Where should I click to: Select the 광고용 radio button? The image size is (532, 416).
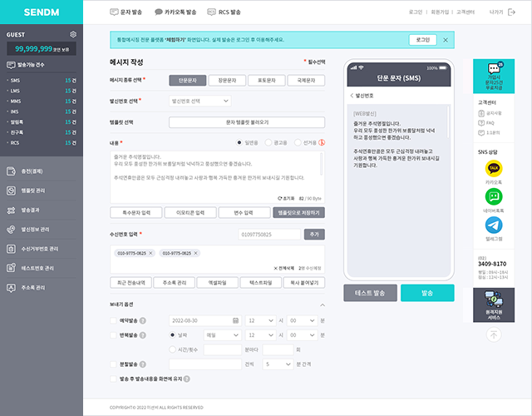pyautogui.click(x=268, y=142)
